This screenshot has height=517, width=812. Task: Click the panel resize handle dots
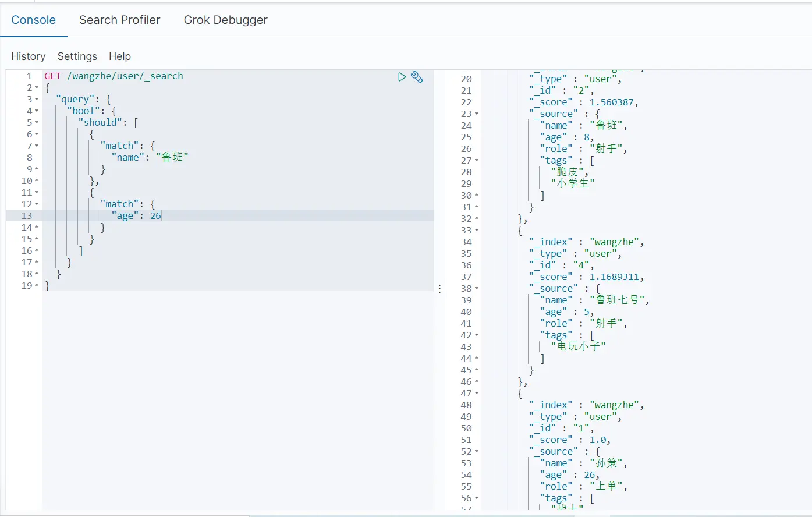(x=439, y=289)
